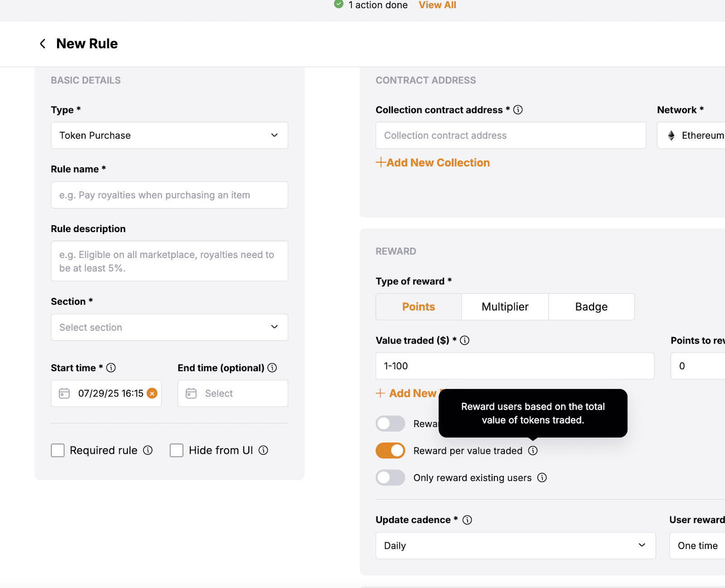Open the Update cadence Daily dropdown
Screen dimensions: 725x588
pos(516,545)
